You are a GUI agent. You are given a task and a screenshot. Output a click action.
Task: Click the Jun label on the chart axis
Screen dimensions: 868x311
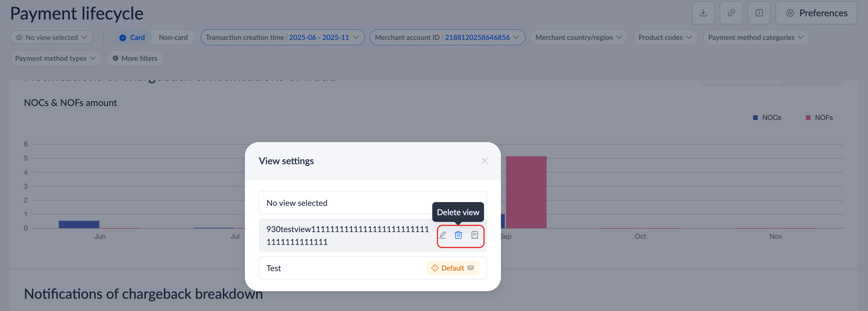pos(100,236)
